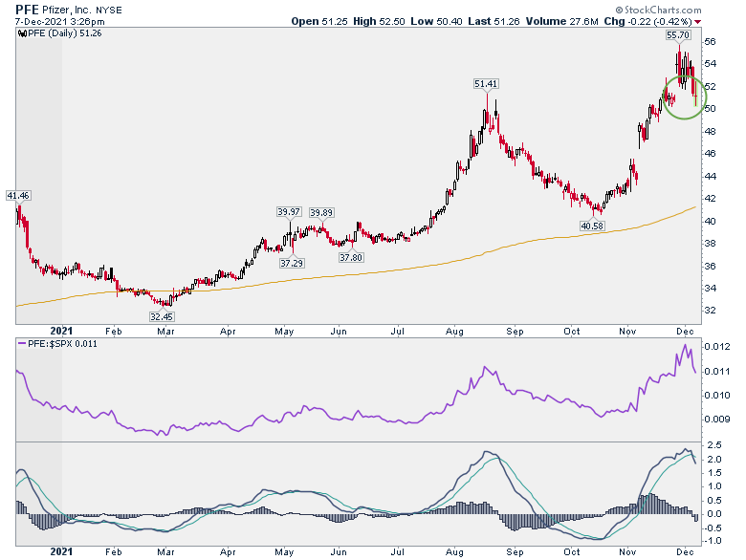Click the 39.89 high label
Viewport: 746px width, 560px height.
[321, 212]
